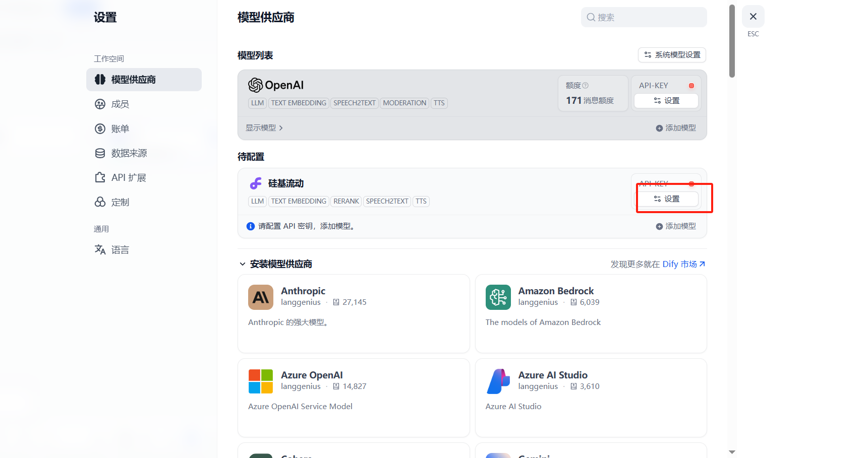Click the scrollbar down arrow

[x=732, y=452]
